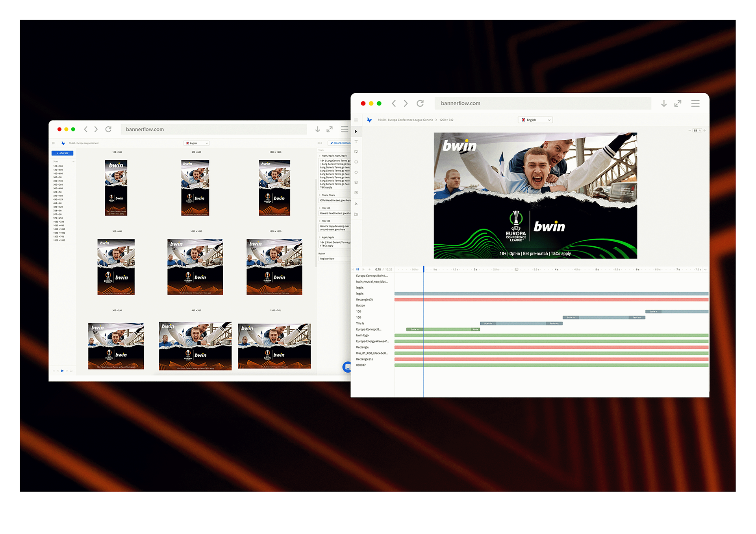Select the button element tool in editor
Screen dimensions: 756x534
click(x=356, y=152)
